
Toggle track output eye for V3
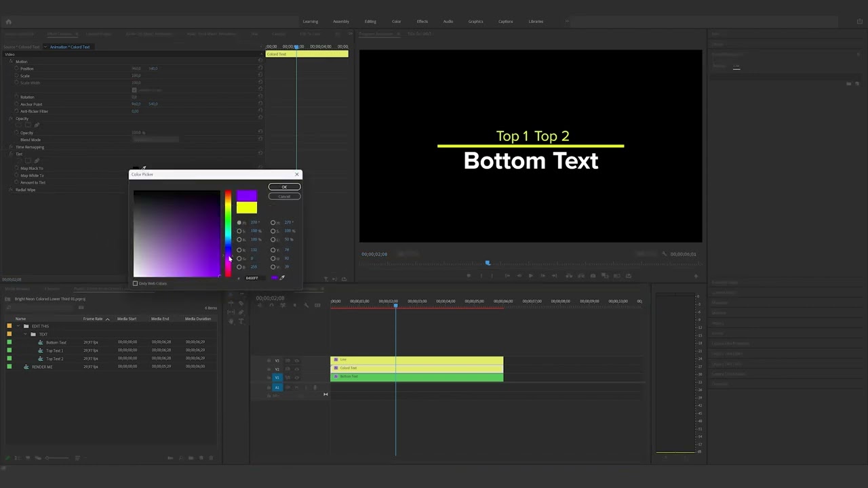pyautogui.click(x=296, y=361)
